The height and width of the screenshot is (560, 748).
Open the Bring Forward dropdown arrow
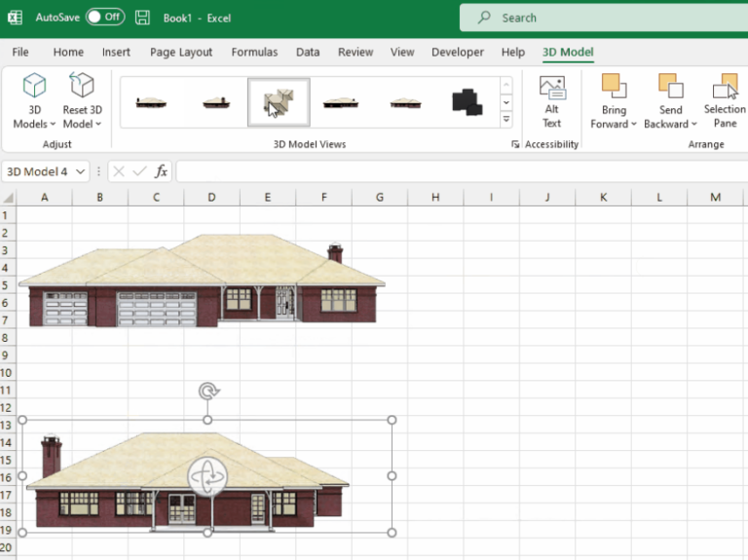(x=634, y=125)
